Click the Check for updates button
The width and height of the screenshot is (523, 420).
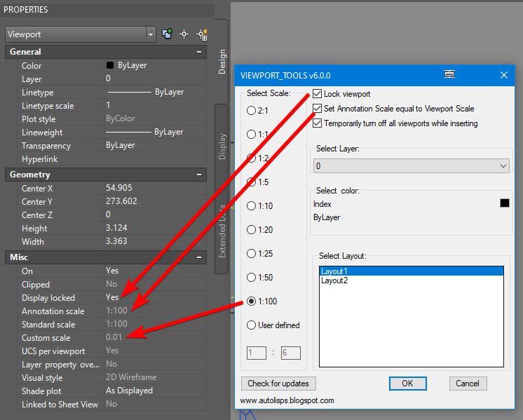click(x=278, y=384)
